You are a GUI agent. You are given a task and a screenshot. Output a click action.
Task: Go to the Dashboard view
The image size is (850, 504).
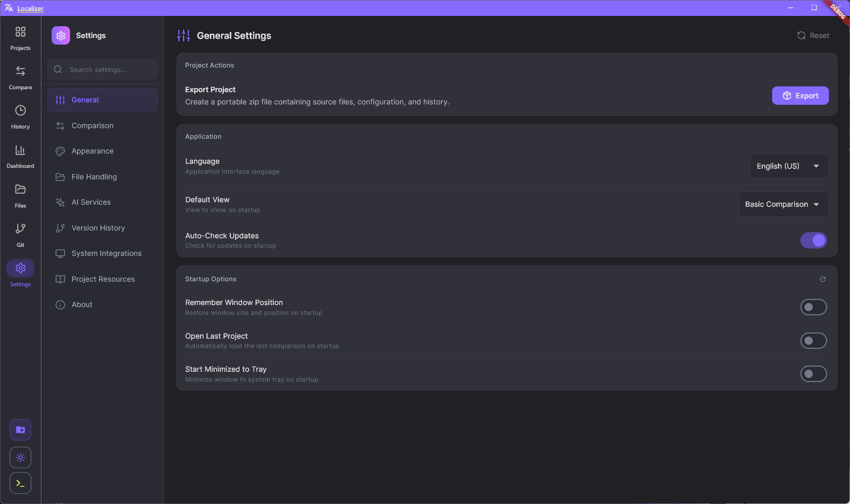[x=20, y=156]
